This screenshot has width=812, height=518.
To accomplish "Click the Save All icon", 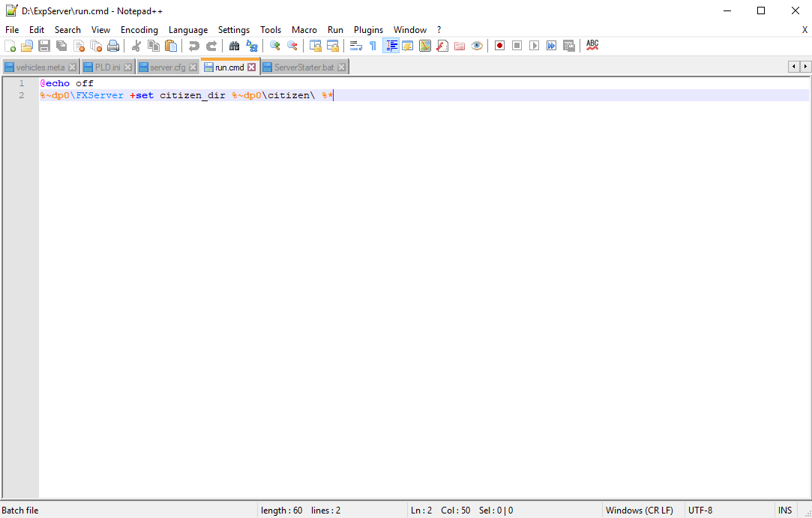I will click(61, 46).
